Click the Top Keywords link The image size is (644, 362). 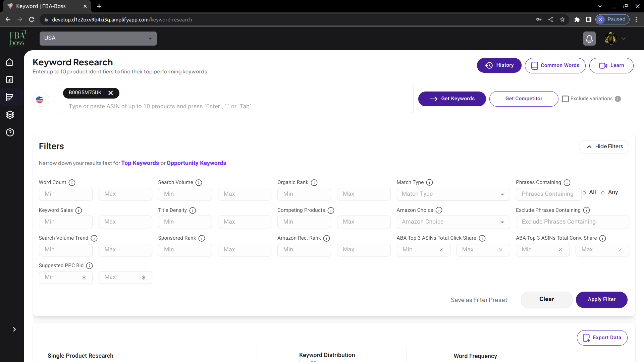coord(140,163)
